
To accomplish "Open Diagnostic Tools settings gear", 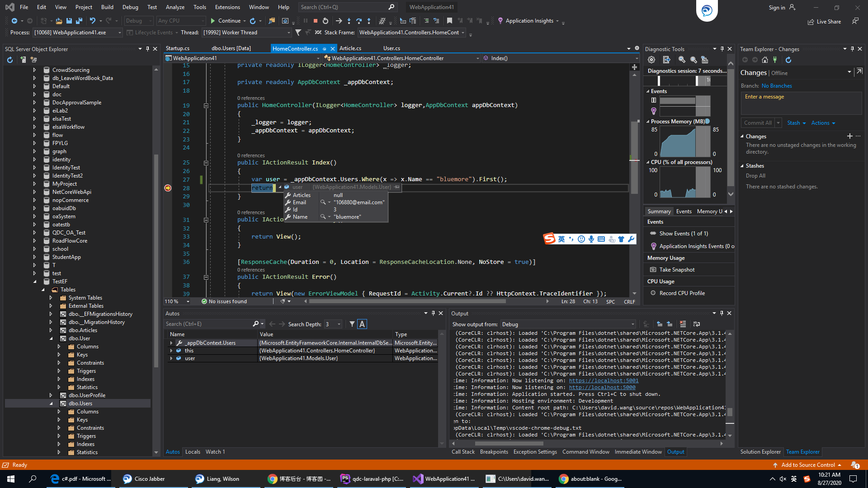I will coord(651,60).
